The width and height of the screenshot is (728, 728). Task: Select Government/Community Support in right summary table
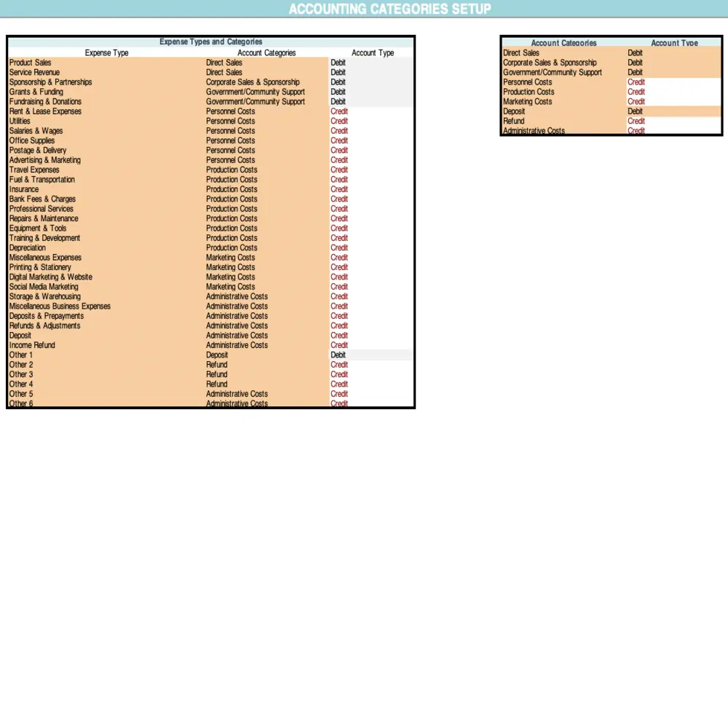click(553, 73)
